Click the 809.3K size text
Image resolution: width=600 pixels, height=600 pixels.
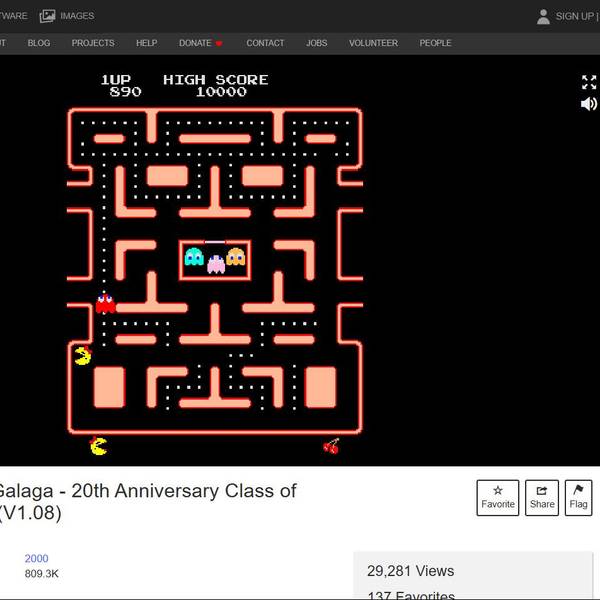click(42, 574)
